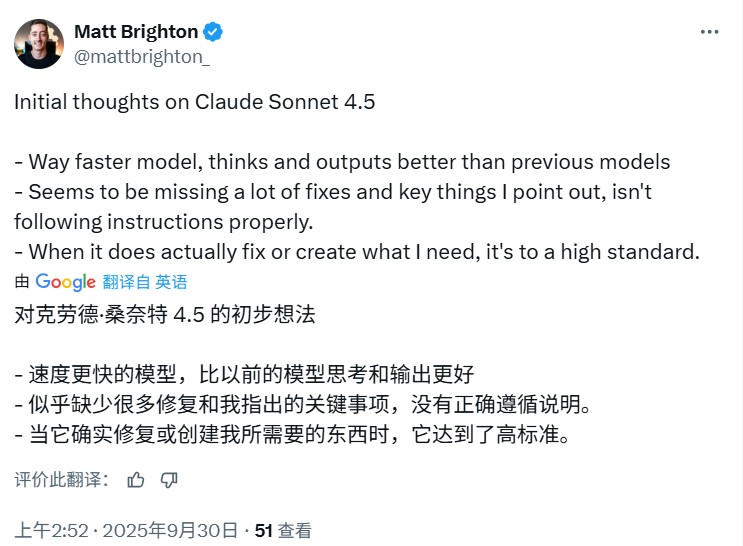Open the Matt Brighton display name
743x546 pixels.
click(x=136, y=32)
